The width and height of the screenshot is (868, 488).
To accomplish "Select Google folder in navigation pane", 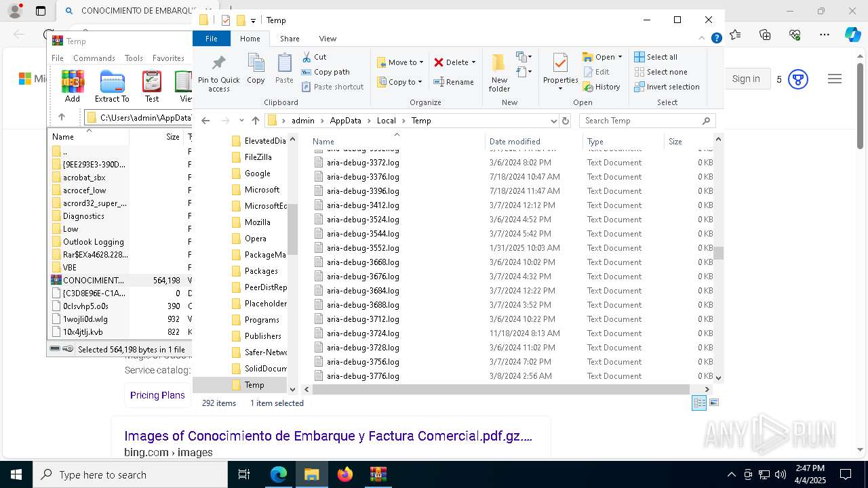I will click(257, 174).
